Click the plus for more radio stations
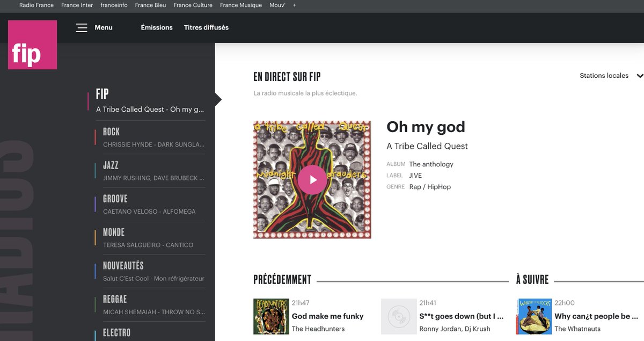The height and width of the screenshot is (341, 644). click(x=294, y=5)
